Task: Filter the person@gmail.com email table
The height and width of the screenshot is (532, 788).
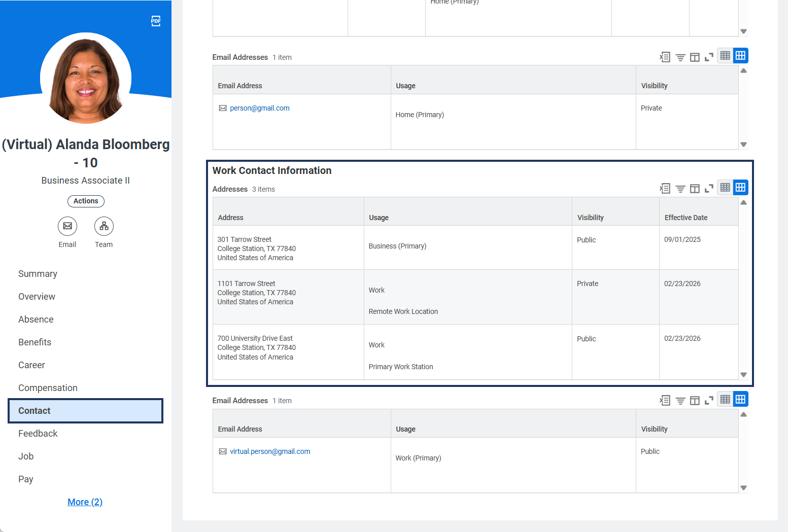Action: click(x=680, y=57)
